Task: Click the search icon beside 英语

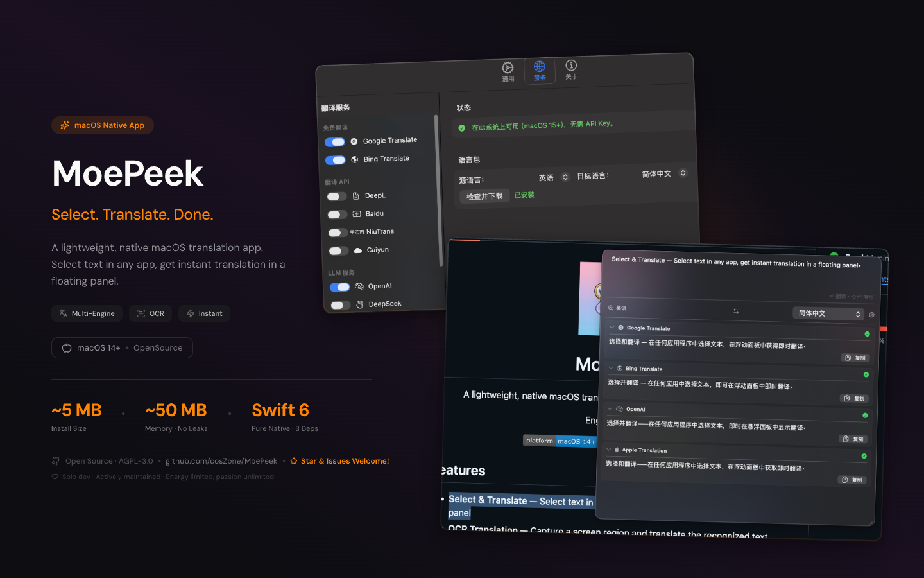Action: pyautogui.click(x=611, y=308)
